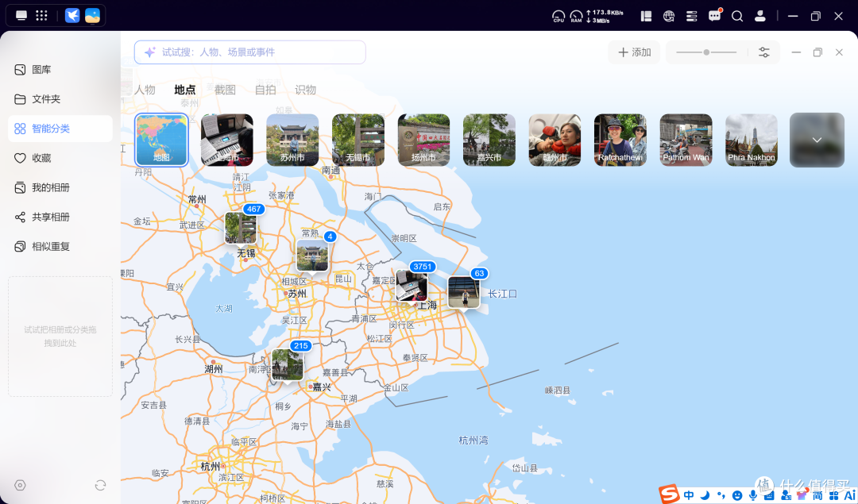Open 3751-photo cluster at 上海
Image resolution: width=858 pixels, height=504 pixels.
click(x=412, y=286)
